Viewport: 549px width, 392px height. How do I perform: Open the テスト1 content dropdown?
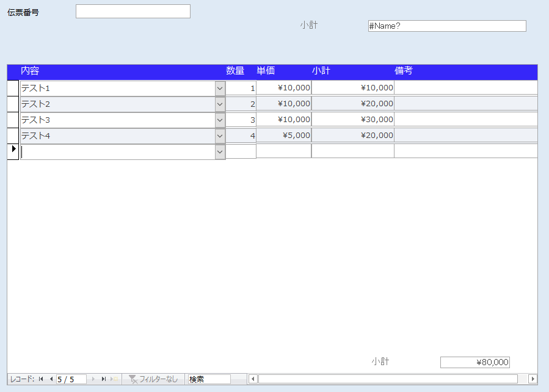(220, 88)
